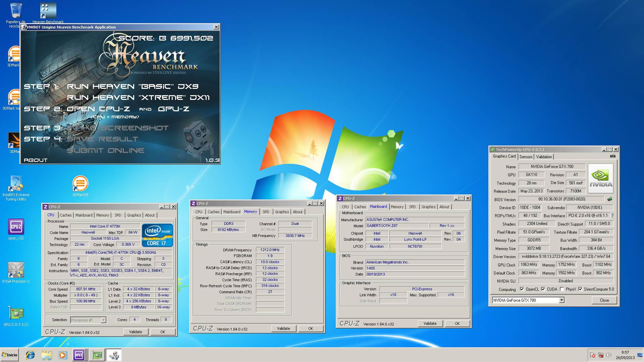Select the GPU-Z taskbar icon
The image size is (644, 362).
pos(97,355)
